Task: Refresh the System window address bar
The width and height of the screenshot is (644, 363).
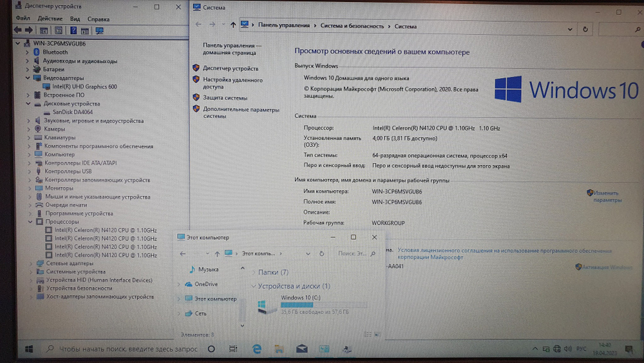Action: pyautogui.click(x=585, y=29)
